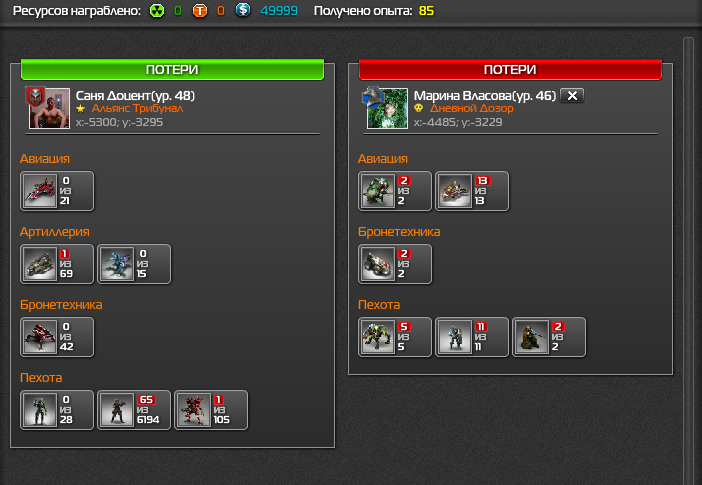This screenshot has width=702, height=485.
Task: Select the blue artillery unit with 0 of 15
Action: [x=134, y=264]
